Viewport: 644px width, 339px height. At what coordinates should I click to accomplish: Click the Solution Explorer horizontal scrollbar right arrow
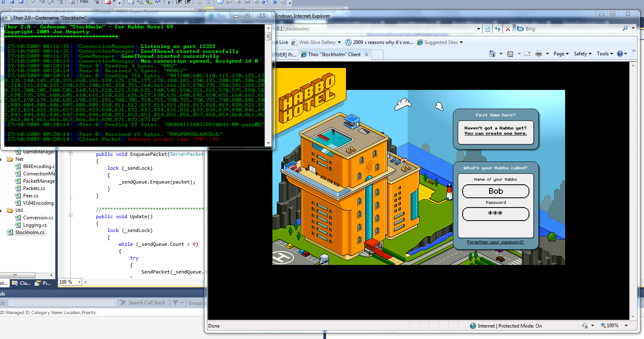[51, 275]
